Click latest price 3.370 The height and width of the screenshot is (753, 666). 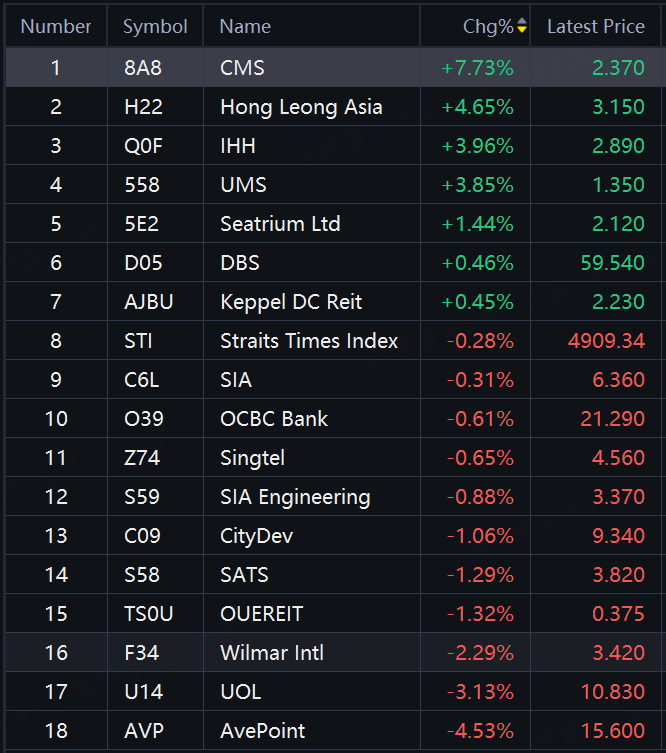[618, 497]
